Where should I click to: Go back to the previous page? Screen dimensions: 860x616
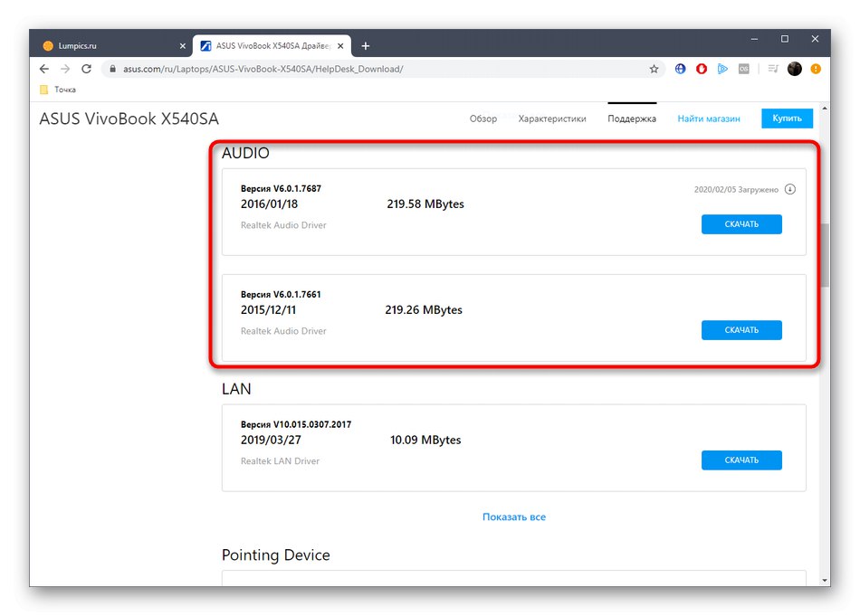(x=44, y=69)
